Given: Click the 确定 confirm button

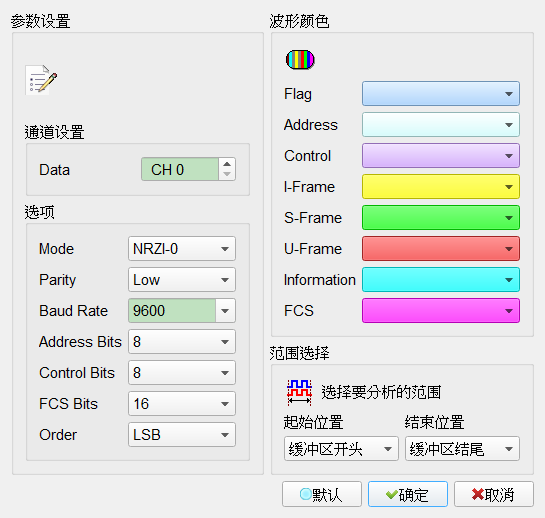Looking at the screenshot, I should click(408, 494).
